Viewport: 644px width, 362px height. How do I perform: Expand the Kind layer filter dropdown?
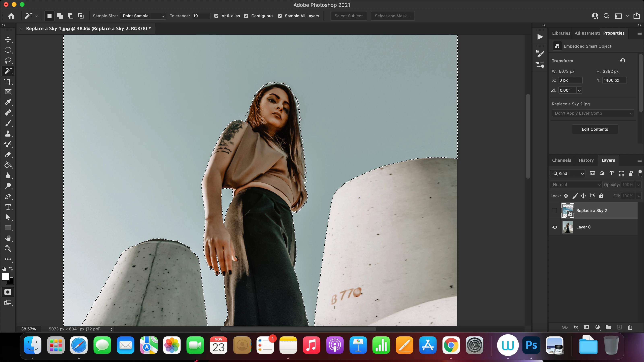pyautogui.click(x=568, y=173)
